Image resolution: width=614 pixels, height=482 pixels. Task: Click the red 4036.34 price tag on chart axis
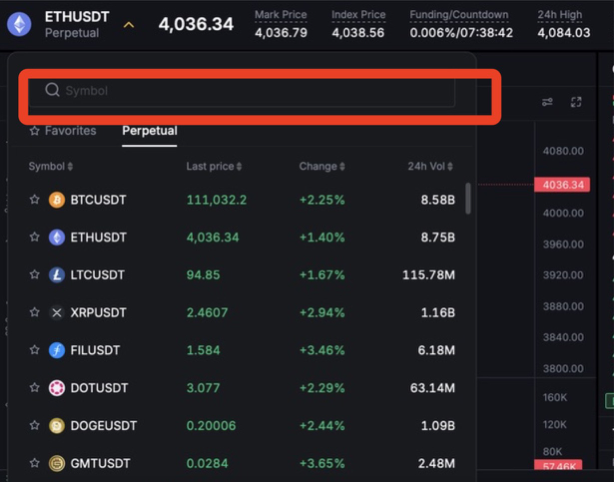562,184
